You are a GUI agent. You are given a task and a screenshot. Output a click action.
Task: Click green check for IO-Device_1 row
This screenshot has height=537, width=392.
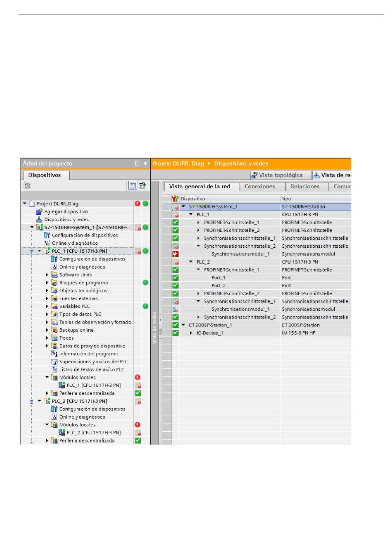pos(175,333)
